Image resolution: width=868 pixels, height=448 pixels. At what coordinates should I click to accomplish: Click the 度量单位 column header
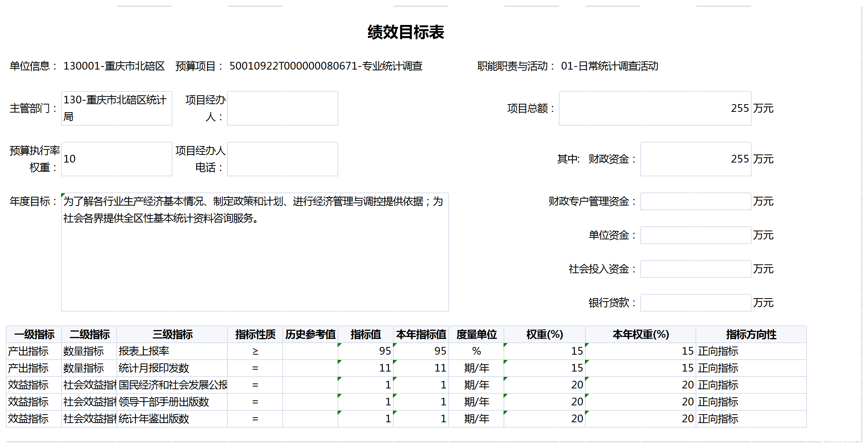tap(476, 334)
